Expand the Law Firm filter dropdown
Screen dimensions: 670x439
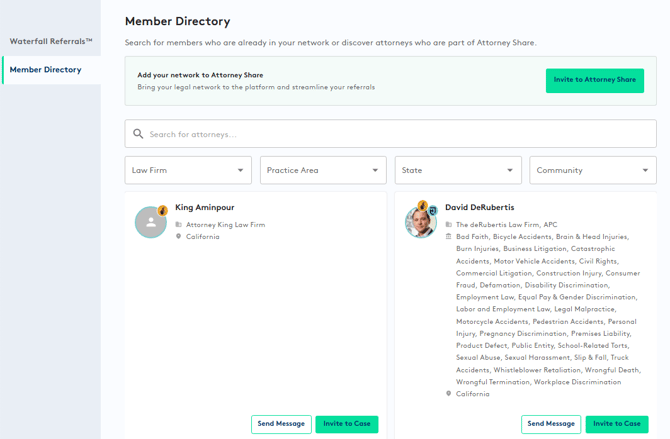click(188, 170)
